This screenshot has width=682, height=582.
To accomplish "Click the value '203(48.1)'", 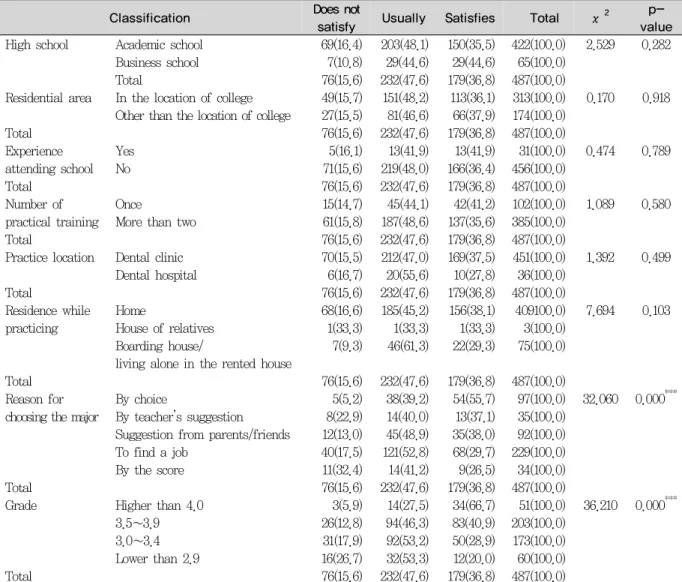I will tap(405, 45).
